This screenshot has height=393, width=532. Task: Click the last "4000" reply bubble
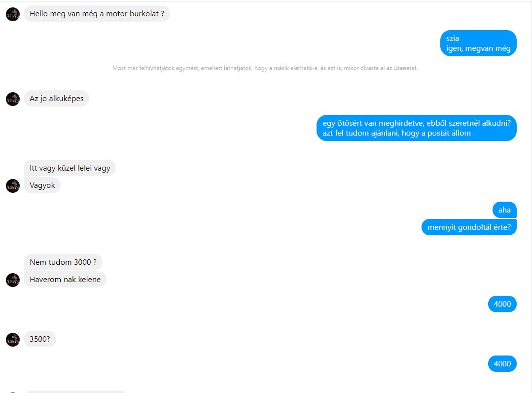[x=502, y=364]
